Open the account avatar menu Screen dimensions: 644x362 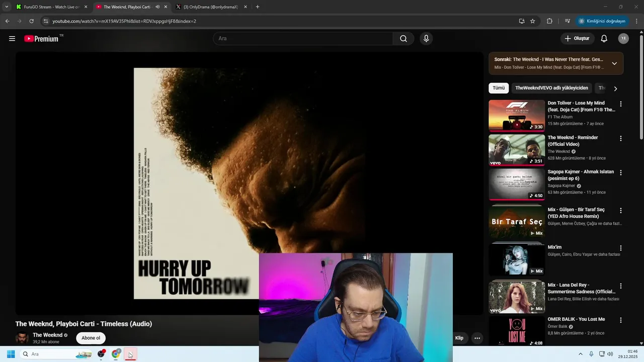click(623, 39)
